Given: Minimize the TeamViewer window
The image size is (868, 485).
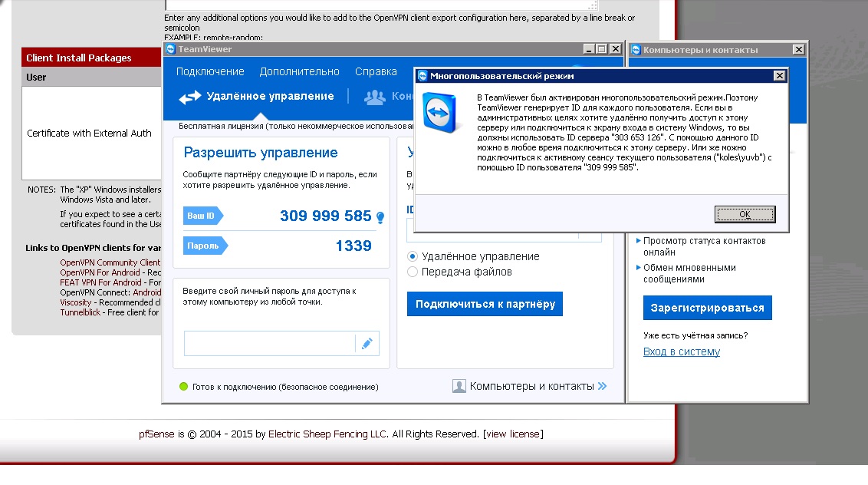Looking at the screenshot, I should point(589,49).
